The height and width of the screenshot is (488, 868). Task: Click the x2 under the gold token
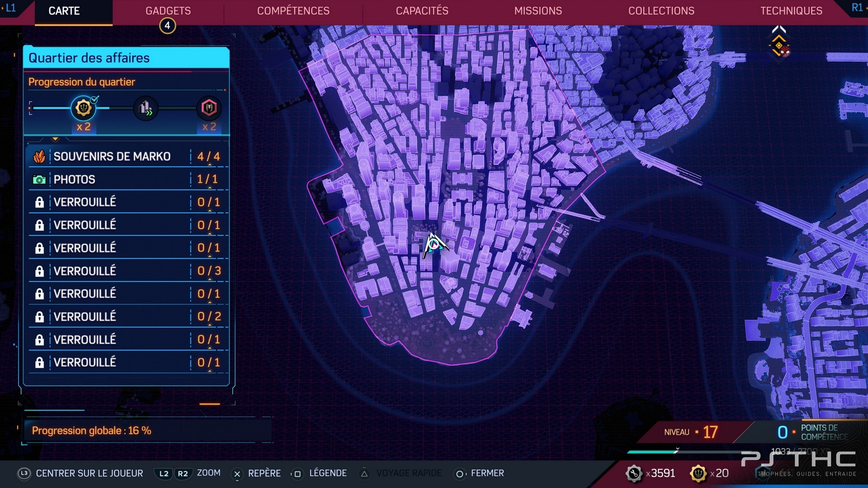coord(84,127)
